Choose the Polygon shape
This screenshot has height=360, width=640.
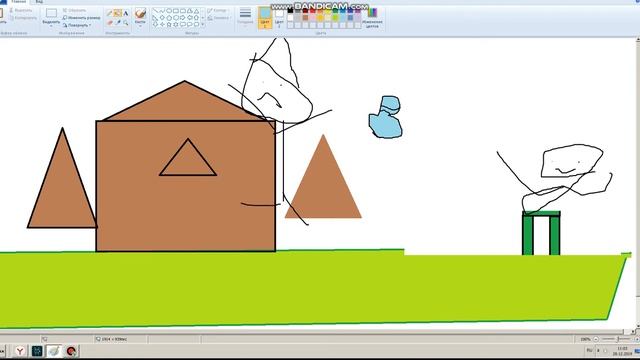(190, 11)
